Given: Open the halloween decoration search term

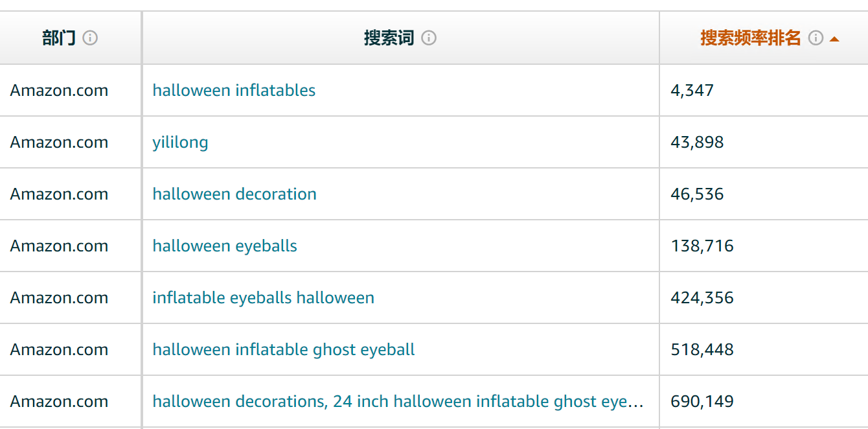Looking at the screenshot, I should pos(234,194).
